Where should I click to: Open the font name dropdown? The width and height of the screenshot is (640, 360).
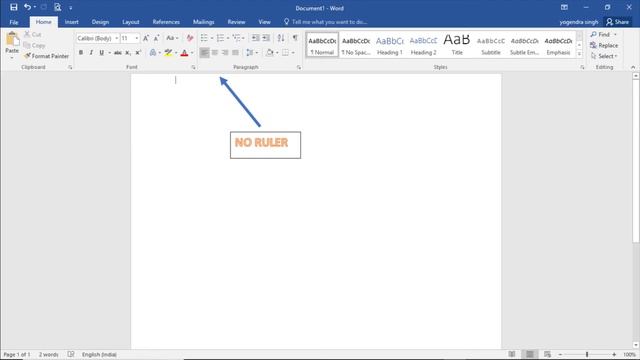116,38
